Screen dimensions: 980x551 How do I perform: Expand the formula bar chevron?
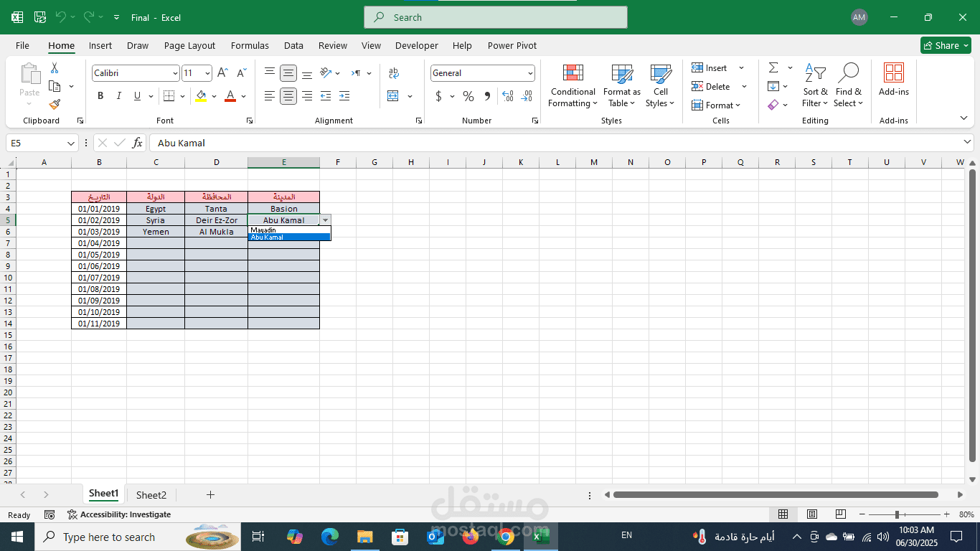tap(967, 143)
